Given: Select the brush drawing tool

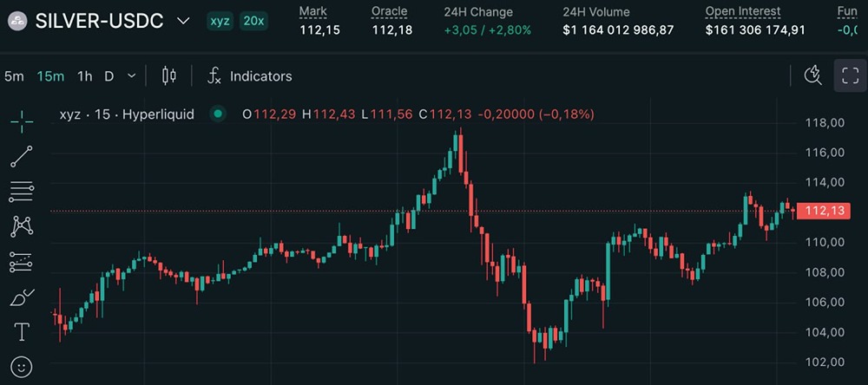Looking at the screenshot, I should click(22, 297).
